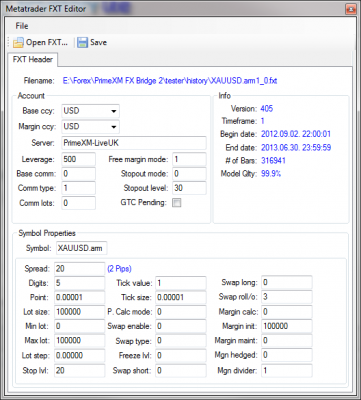Viewport: 361px width, 400px height.
Task: Click the Max lot field
Action: (80, 341)
